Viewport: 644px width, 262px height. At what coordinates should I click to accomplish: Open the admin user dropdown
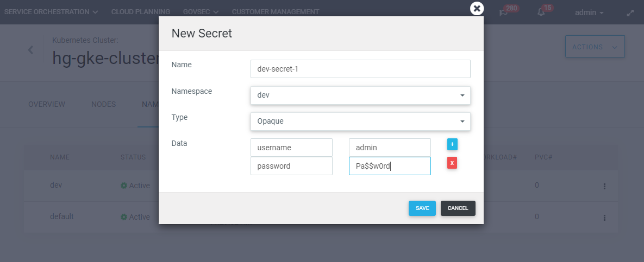tap(589, 12)
